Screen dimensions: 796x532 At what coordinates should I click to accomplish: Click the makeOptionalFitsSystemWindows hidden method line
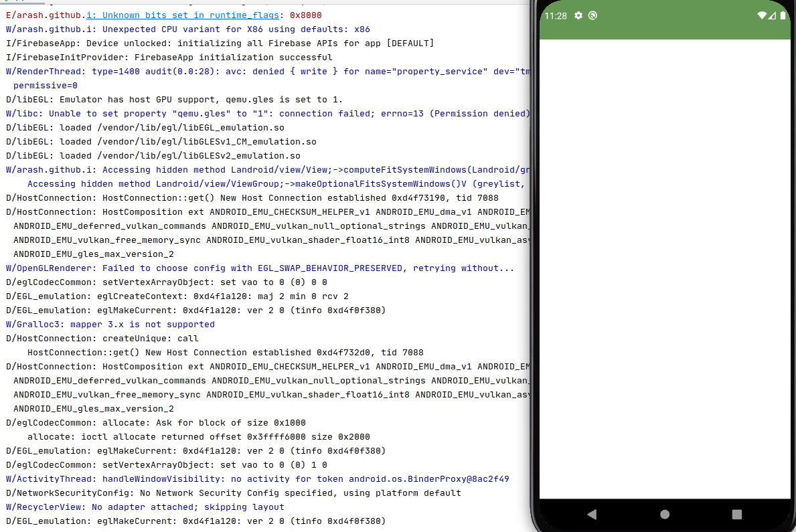[276, 184]
